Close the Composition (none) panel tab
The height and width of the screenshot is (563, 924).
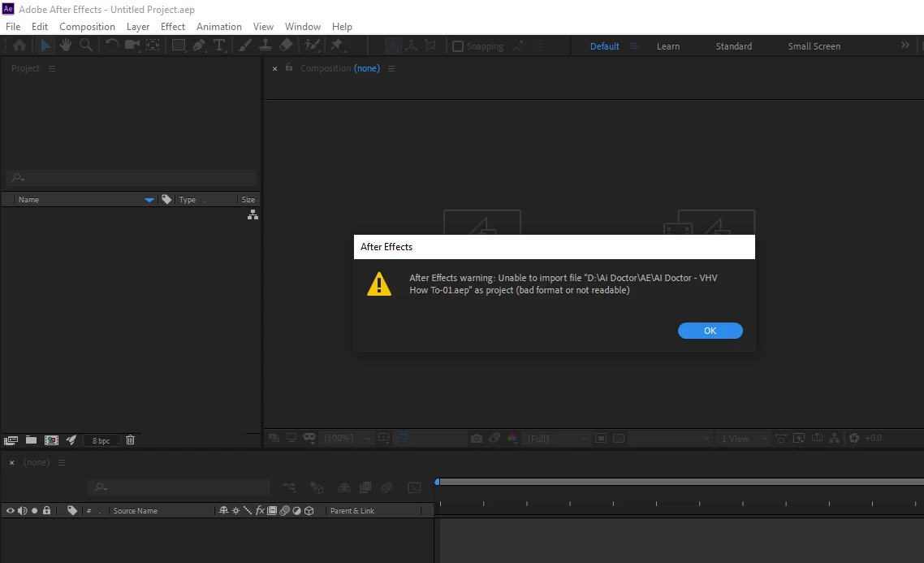pyautogui.click(x=274, y=69)
